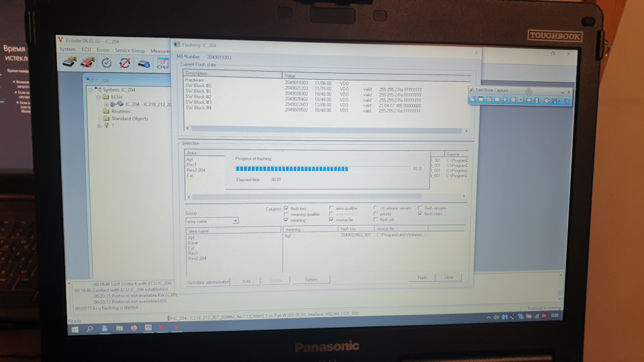Click the Windows Start button
This screenshot has width=644, height=362.
point(74,329)
